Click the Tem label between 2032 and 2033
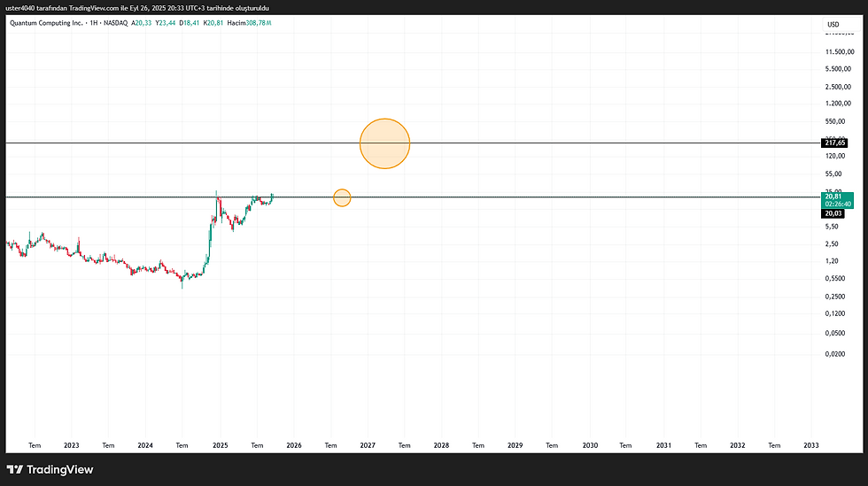 pos(774,445)
